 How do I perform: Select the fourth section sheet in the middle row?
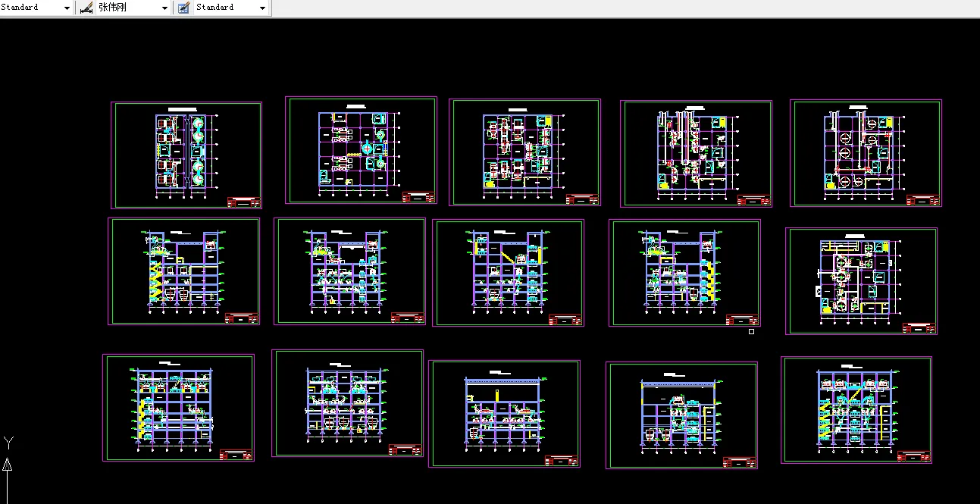(x=685, y=273)
